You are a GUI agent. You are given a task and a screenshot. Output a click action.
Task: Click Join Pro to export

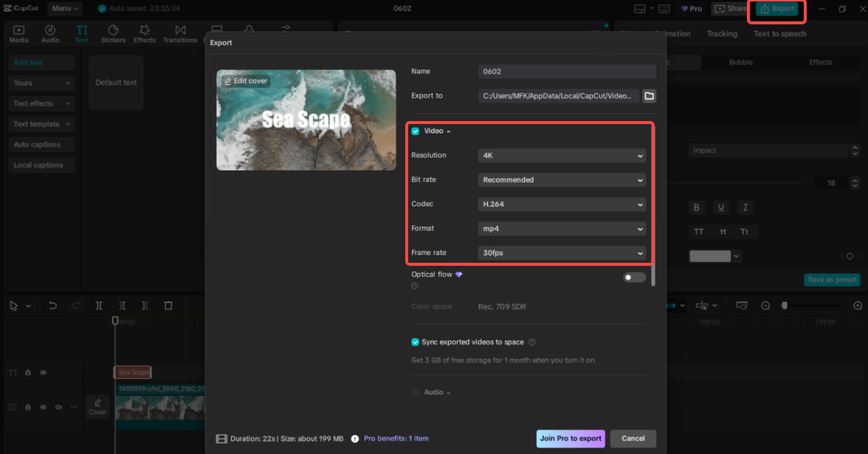pyautogui.click(x=570, y=438)
